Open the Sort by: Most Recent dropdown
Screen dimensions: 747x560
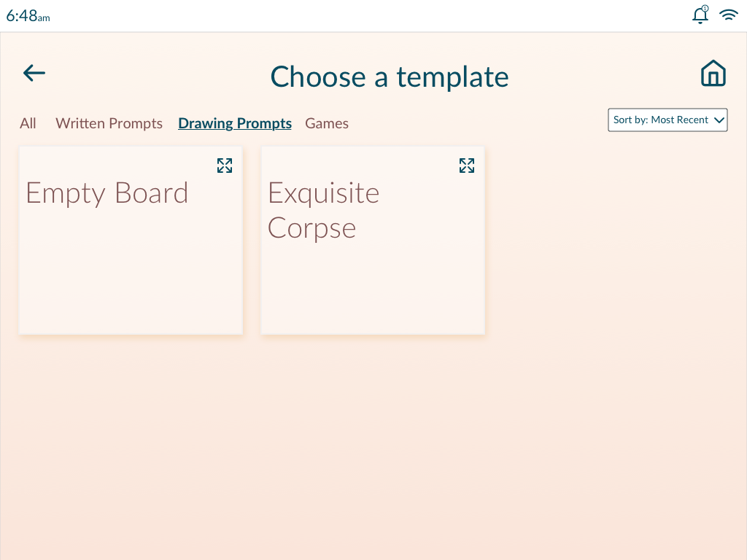667,120
